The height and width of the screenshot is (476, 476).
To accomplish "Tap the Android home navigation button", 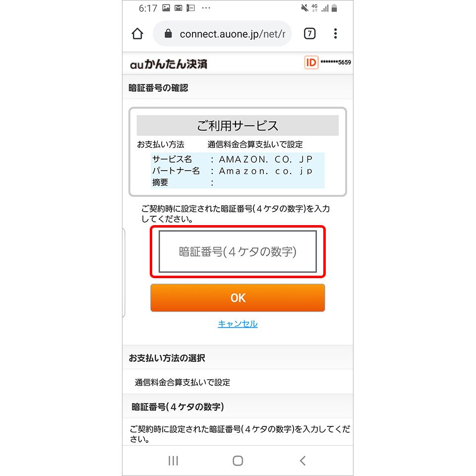I will point(238,461).
